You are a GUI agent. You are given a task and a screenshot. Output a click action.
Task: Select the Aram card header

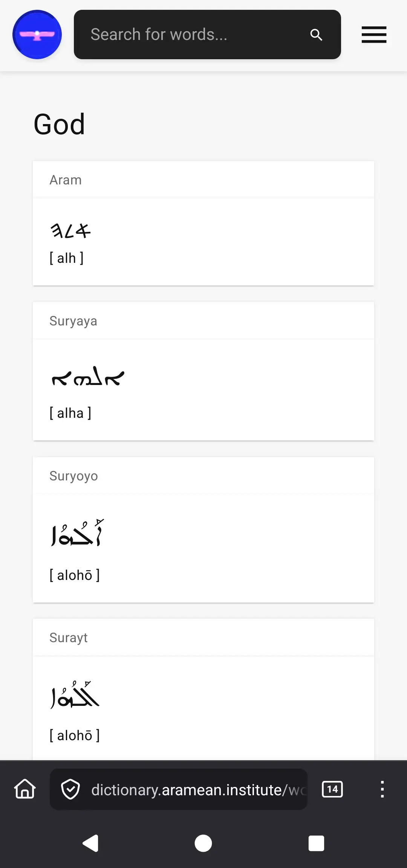(x=203, y=180)
